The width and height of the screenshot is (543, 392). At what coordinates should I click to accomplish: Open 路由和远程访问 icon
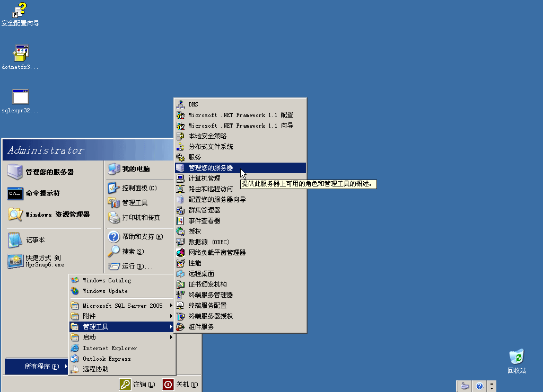coord(180,189)
